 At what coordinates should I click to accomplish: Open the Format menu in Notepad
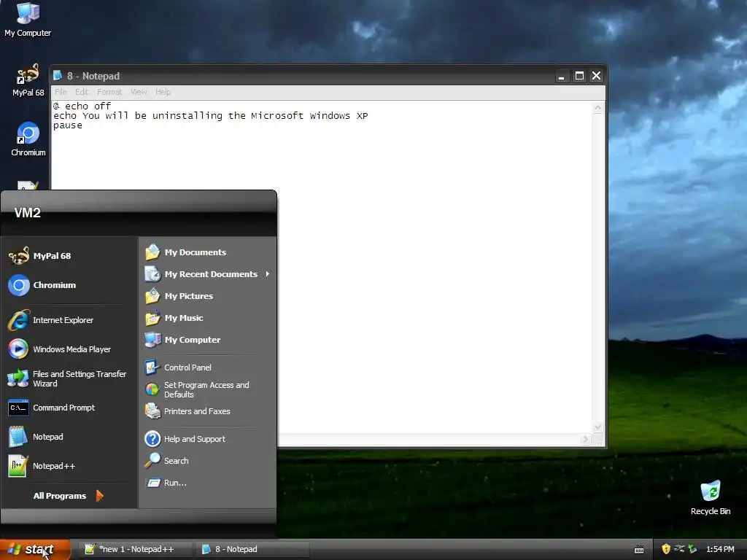point(109,92)
